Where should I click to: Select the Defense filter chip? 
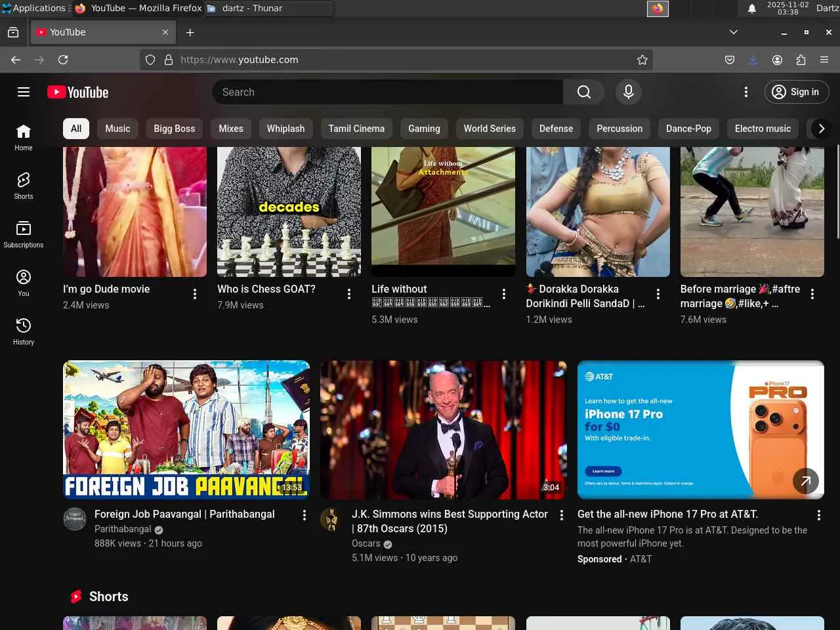(556, 129)
